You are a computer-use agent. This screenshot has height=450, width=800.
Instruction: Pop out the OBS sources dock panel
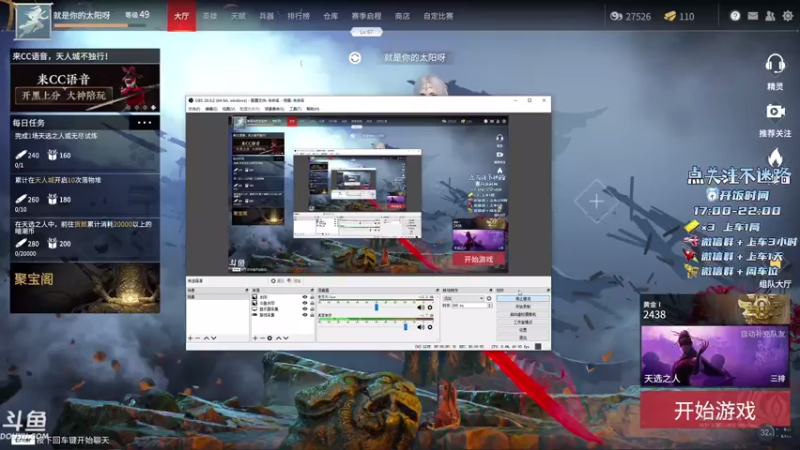coord(312,290)
